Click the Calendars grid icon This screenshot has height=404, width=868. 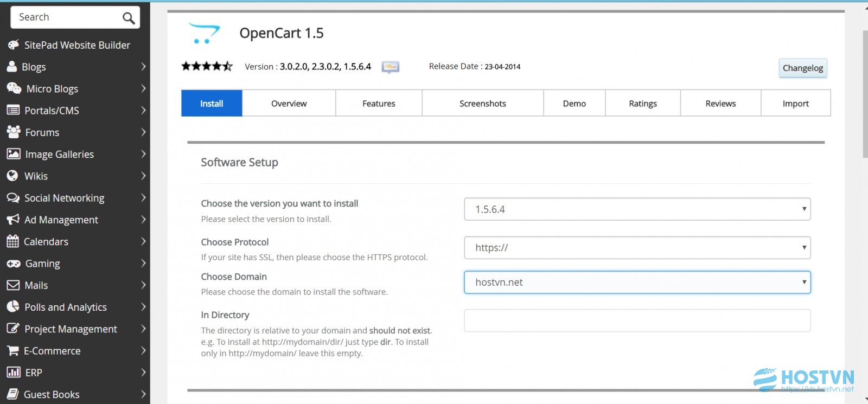click(12, 241)
